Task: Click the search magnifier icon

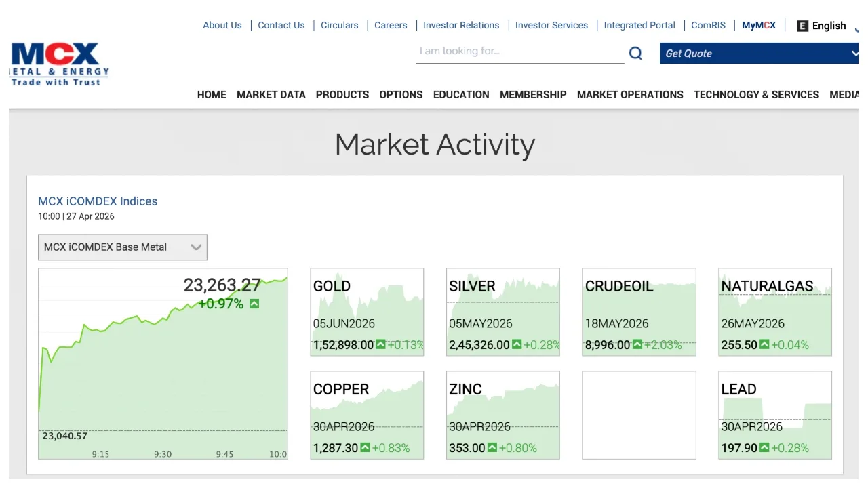Action: pos(635,54)
